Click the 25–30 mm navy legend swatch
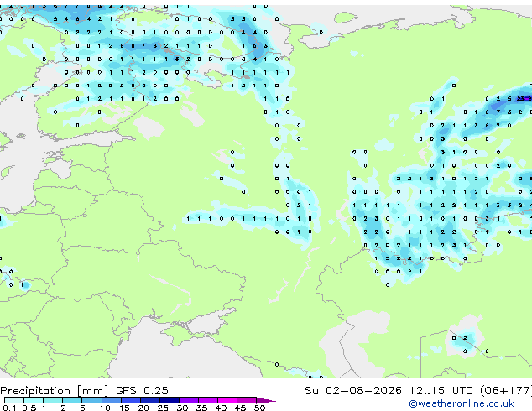532x411 pixels. [170, 400]
